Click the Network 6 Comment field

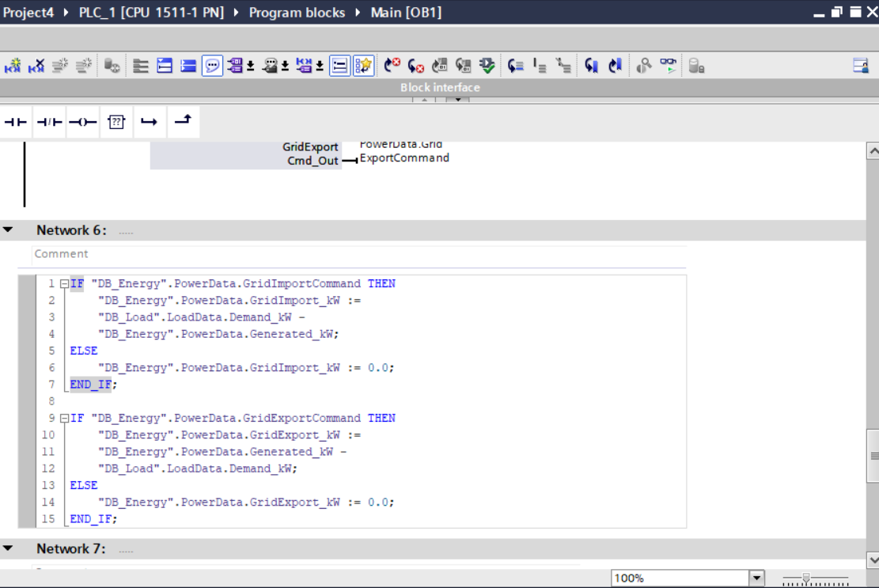tap(358, 254)
